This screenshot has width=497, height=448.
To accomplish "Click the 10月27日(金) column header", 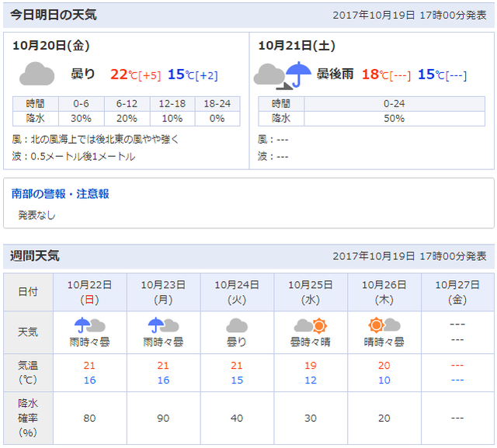I will click(457, 292).
